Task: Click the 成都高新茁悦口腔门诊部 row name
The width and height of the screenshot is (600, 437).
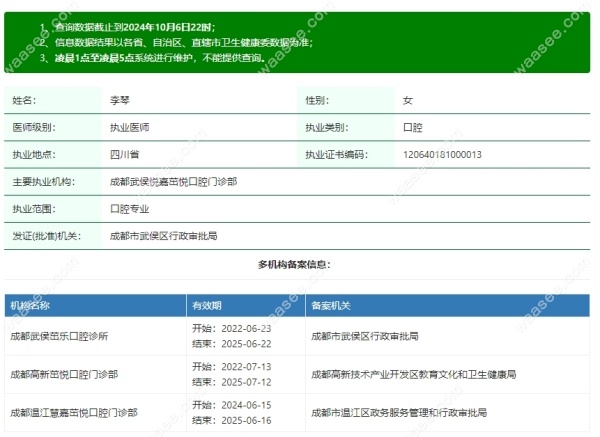Action: pos(64,374)
